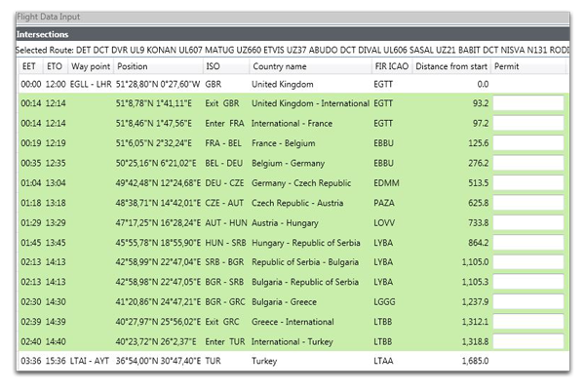Click FIR code EDMM
The height and width of the screenshot is (392, 585).
point(386,183)
